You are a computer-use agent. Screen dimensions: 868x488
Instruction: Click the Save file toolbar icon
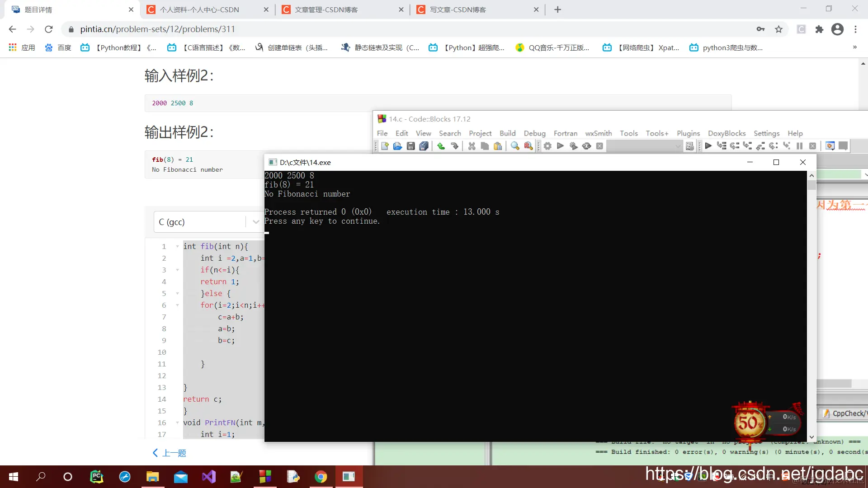coord(410,146)
